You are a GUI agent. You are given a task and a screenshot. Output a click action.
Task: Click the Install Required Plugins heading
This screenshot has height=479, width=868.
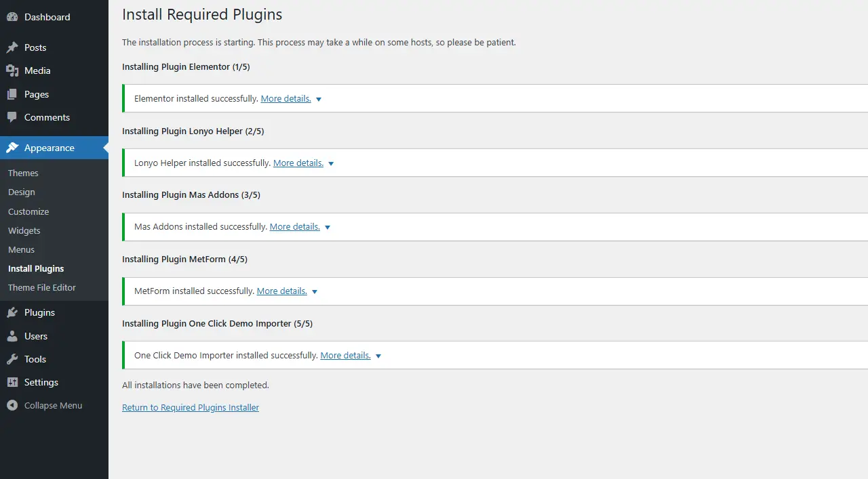pos(202,14)
